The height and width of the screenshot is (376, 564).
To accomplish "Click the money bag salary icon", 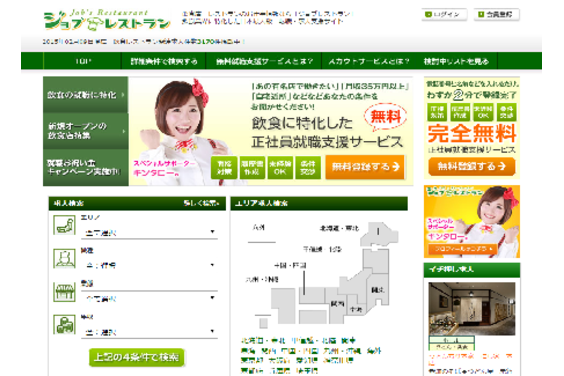I will (x=64, y=325).
